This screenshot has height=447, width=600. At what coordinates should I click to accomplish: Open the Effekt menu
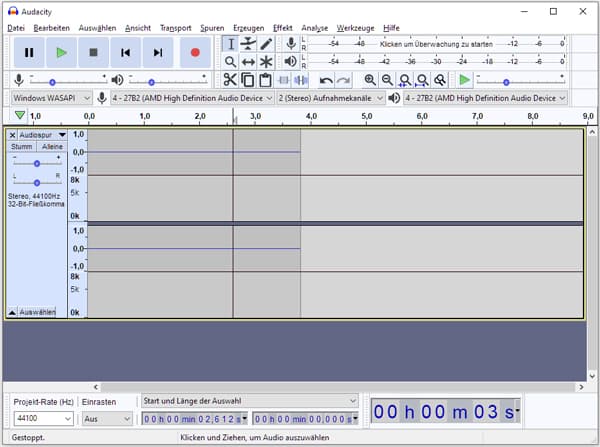tap(283, 28)
